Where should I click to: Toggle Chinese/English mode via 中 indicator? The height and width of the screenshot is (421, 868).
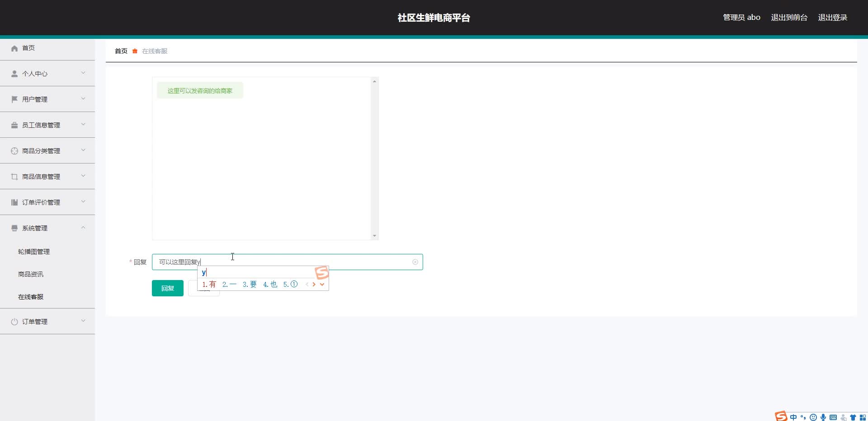[x=793, y=417]
